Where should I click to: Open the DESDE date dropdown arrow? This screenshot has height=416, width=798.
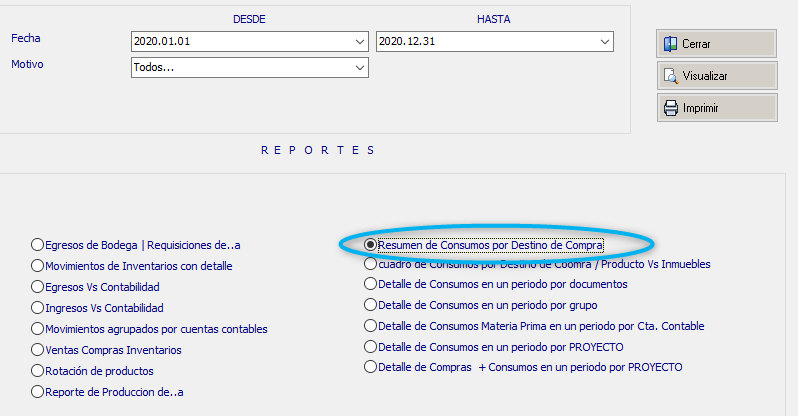coord(360,42)
